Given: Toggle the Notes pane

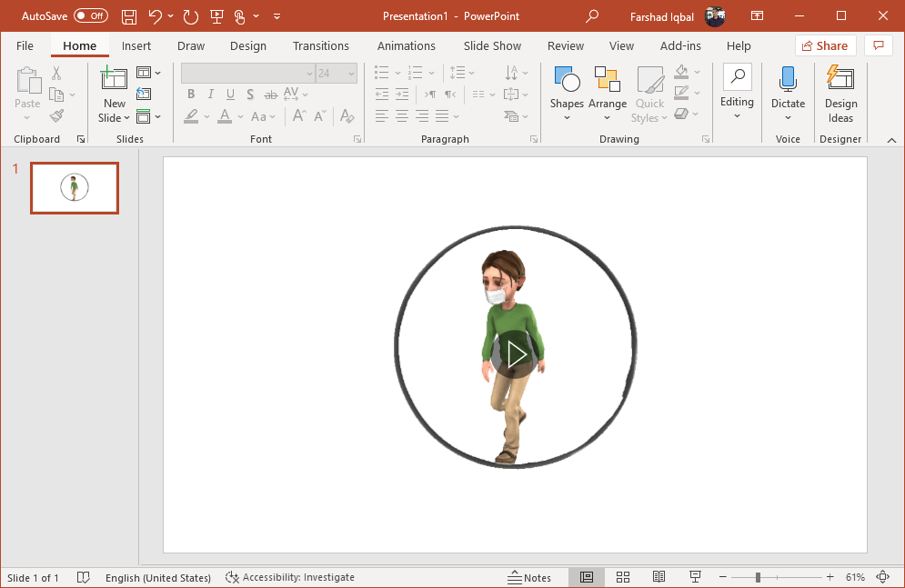Looking at the screenshot, I should [x=529, y=577].
